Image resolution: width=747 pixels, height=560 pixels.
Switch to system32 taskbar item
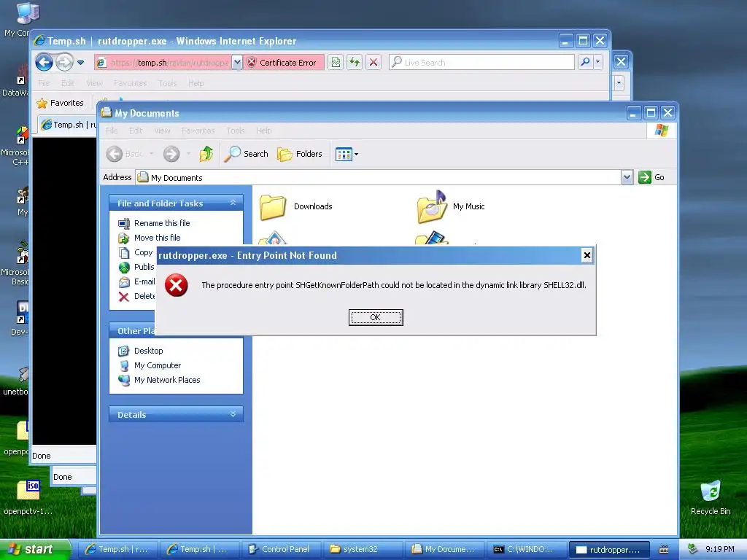362,549
